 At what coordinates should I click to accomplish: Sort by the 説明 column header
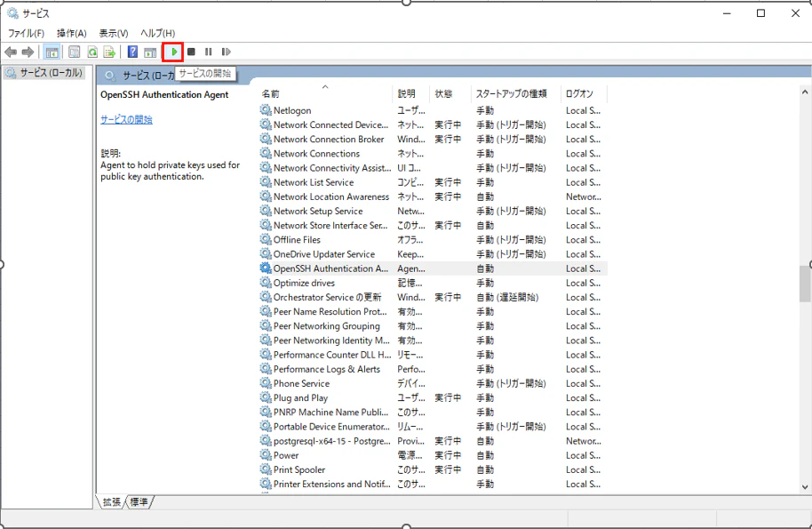coord(410,93)
